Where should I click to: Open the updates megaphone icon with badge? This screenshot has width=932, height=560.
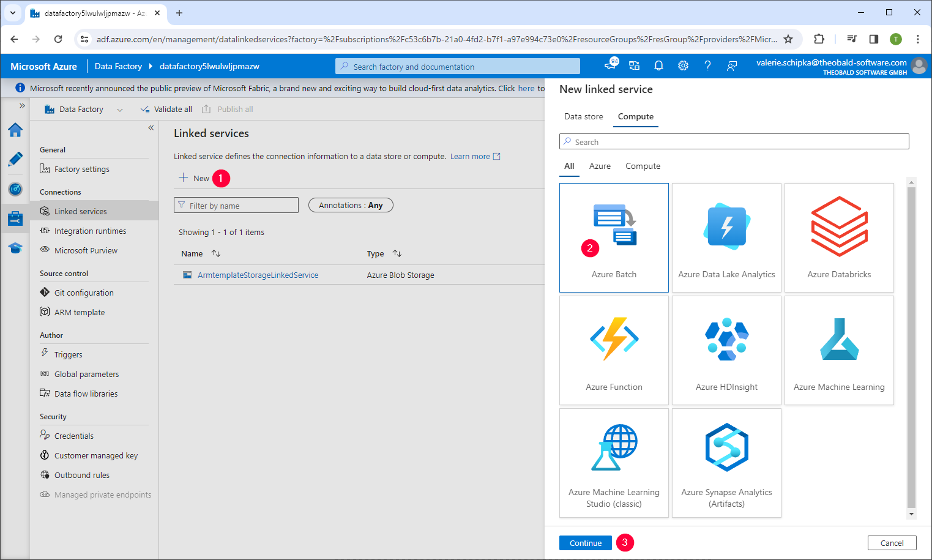611,64
